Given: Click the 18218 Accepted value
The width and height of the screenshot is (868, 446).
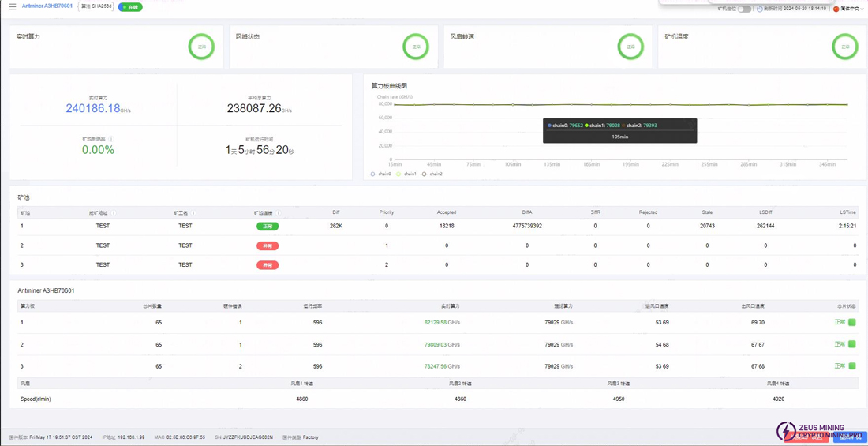Looking at the screenshot, I should (446, 226).
